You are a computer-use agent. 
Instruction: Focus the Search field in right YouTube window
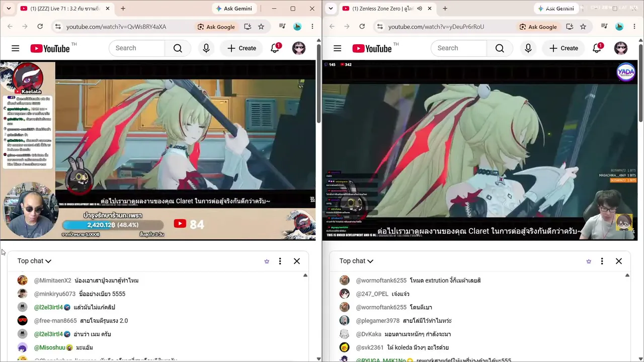(x=459, y=48)
